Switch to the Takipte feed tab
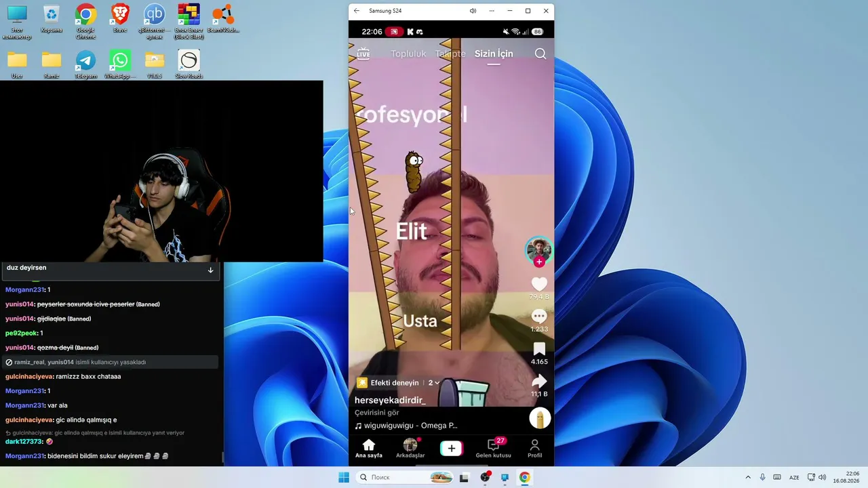 click(450, 54)
